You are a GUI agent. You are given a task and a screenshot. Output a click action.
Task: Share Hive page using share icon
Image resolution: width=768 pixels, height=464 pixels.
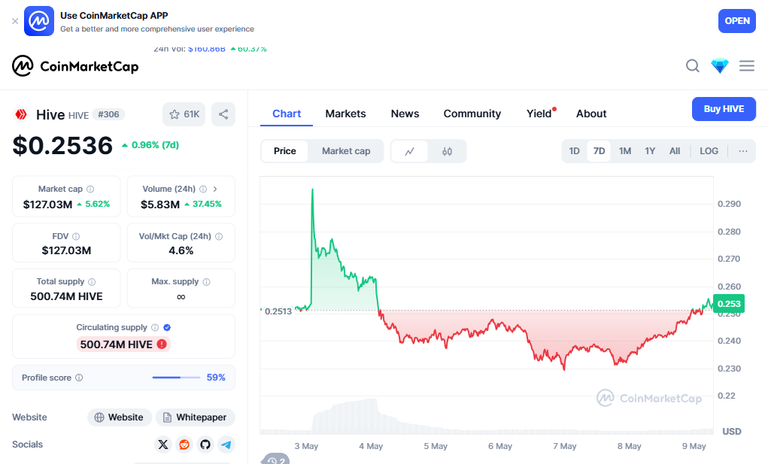[223, 114]
